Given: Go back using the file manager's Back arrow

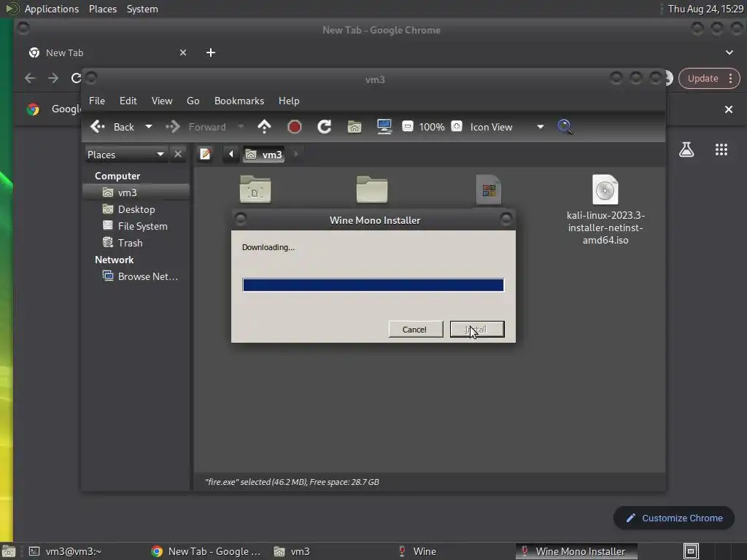Looking at the screenshot, I should click(x=112, y=127).
